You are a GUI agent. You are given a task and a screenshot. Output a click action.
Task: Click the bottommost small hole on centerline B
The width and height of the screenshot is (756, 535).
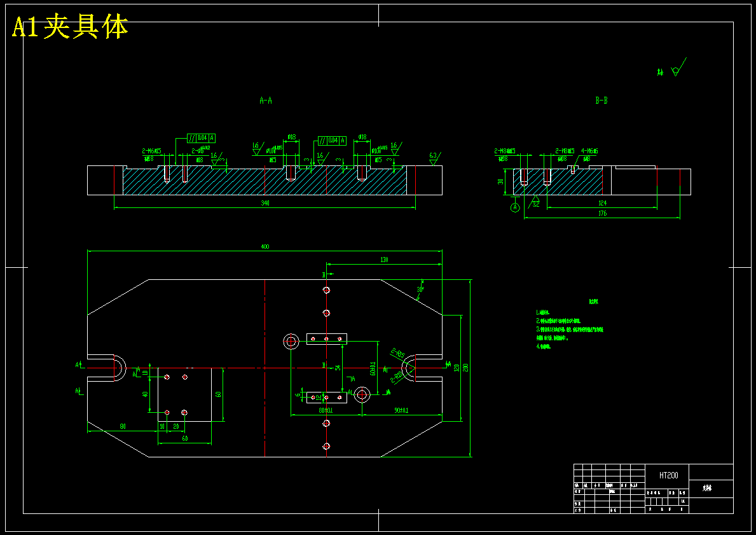pos(326,446)
